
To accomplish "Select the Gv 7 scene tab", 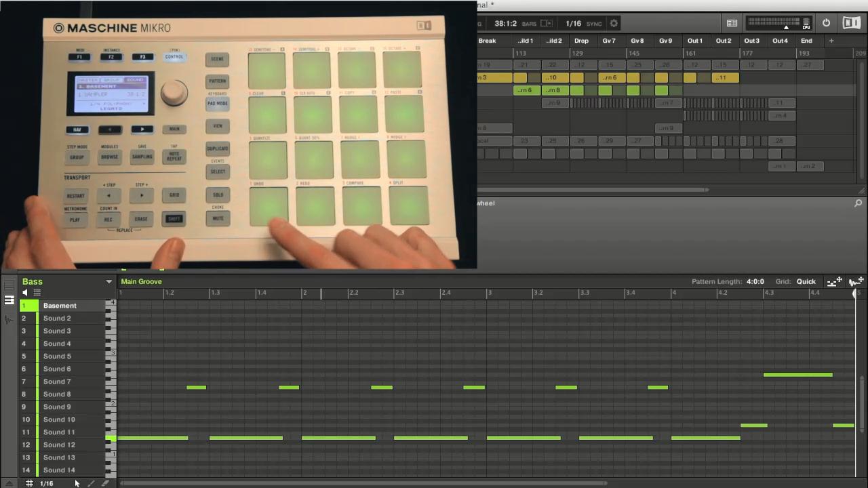I will tap(609, 41).
